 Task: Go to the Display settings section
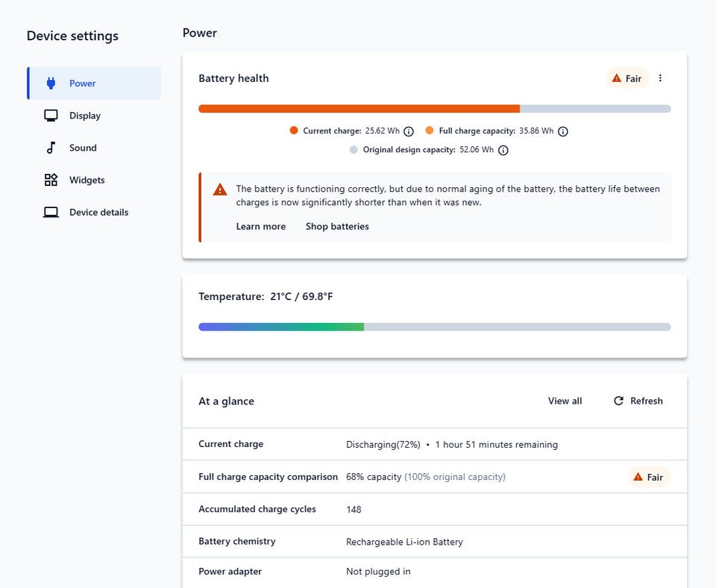pos(94,116)
